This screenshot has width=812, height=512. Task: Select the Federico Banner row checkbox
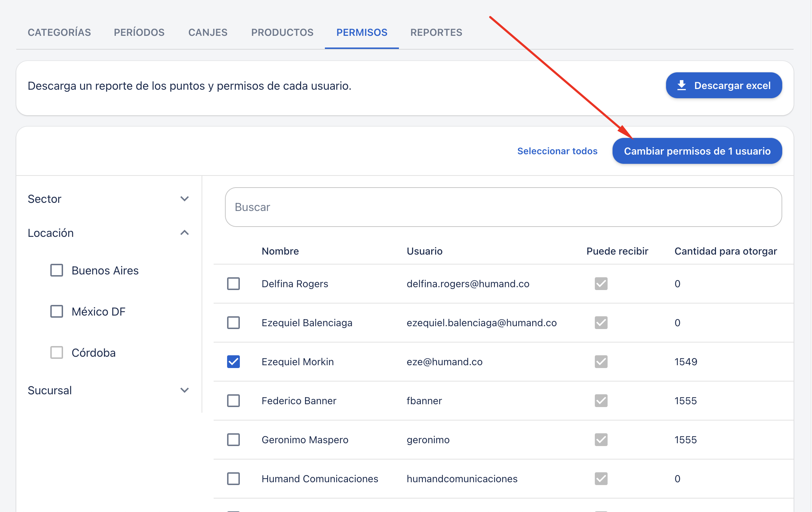tap(233, 401)
